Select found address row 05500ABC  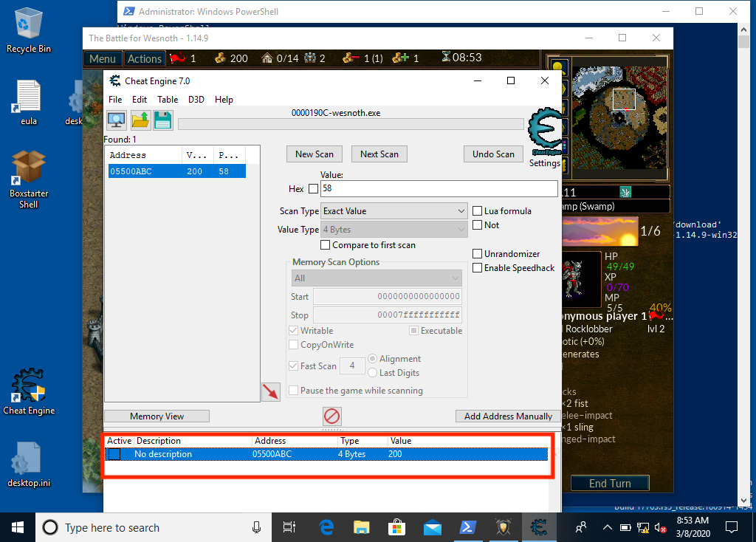(177, 171)
